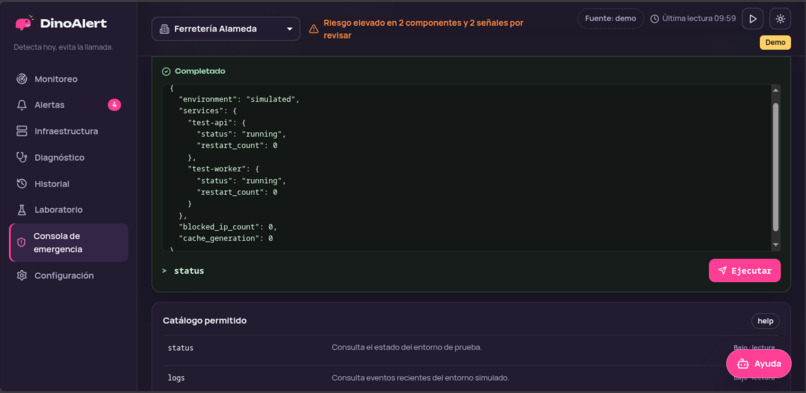Click the "blocked_ip_count": 0 line
This screenshot has width=806, height=393.
(x=228, y=227)
